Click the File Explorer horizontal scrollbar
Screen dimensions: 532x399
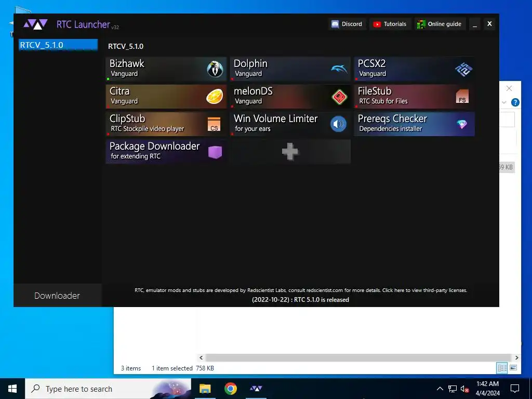point(358,357)
